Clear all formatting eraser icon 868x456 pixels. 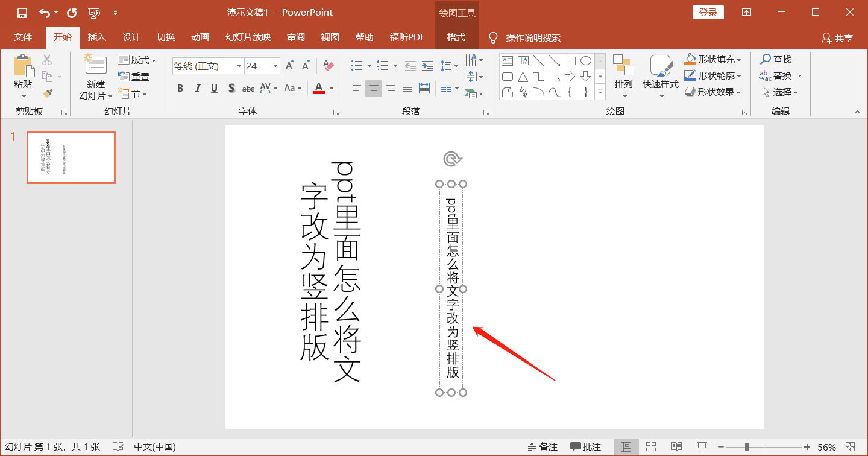pyautogui.click(x=328, y=65)
